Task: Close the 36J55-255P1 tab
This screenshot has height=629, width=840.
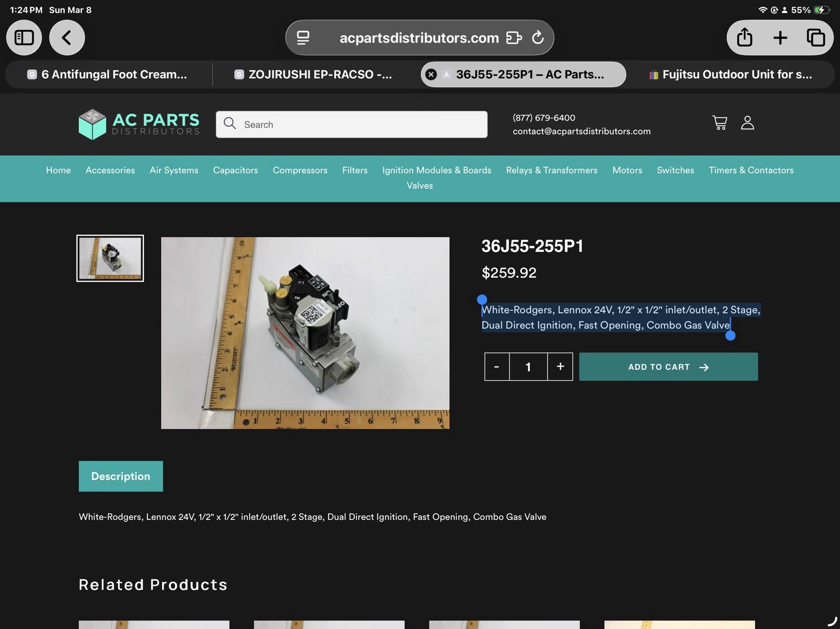Action: point(431,74)
